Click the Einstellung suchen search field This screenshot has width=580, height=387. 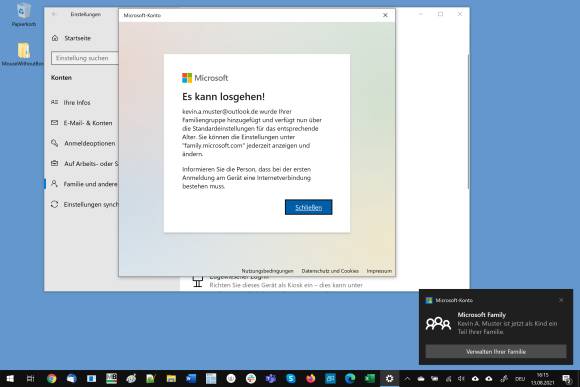[85, 58]
